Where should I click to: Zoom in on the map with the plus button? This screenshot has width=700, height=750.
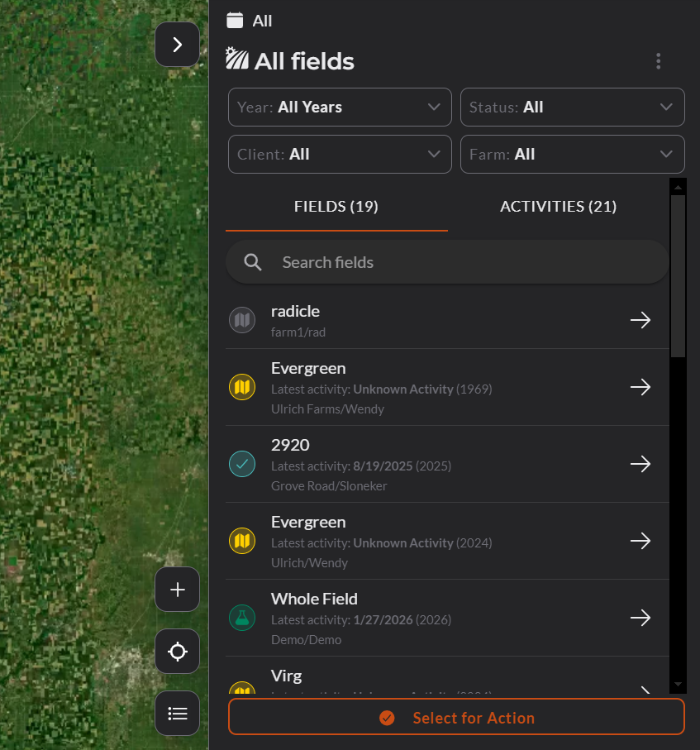pos(177,590)
